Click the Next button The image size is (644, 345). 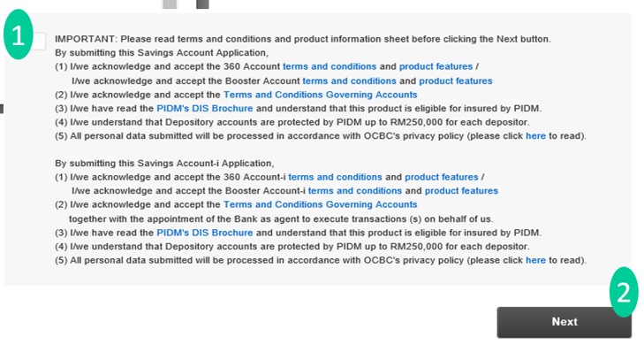point(564,322)
